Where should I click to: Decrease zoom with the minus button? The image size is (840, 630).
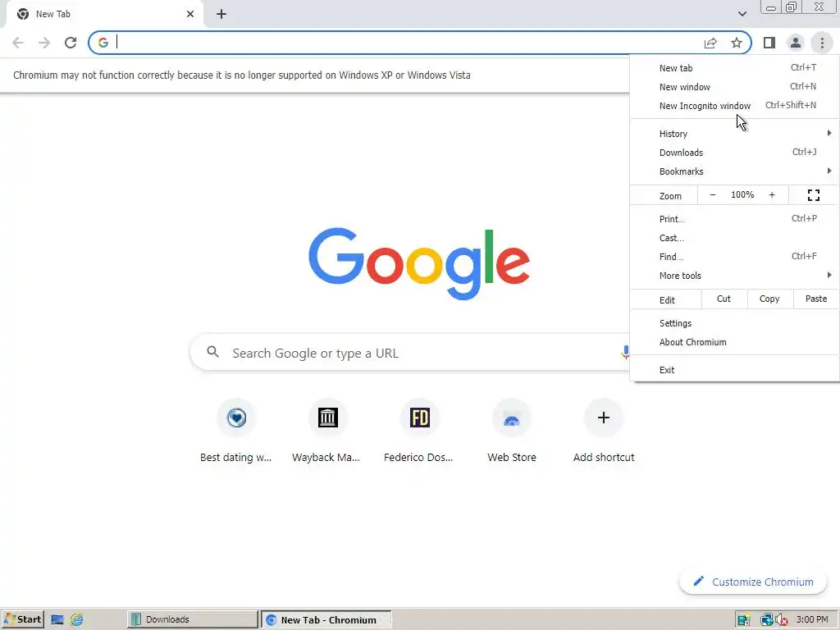coord(713,195)
